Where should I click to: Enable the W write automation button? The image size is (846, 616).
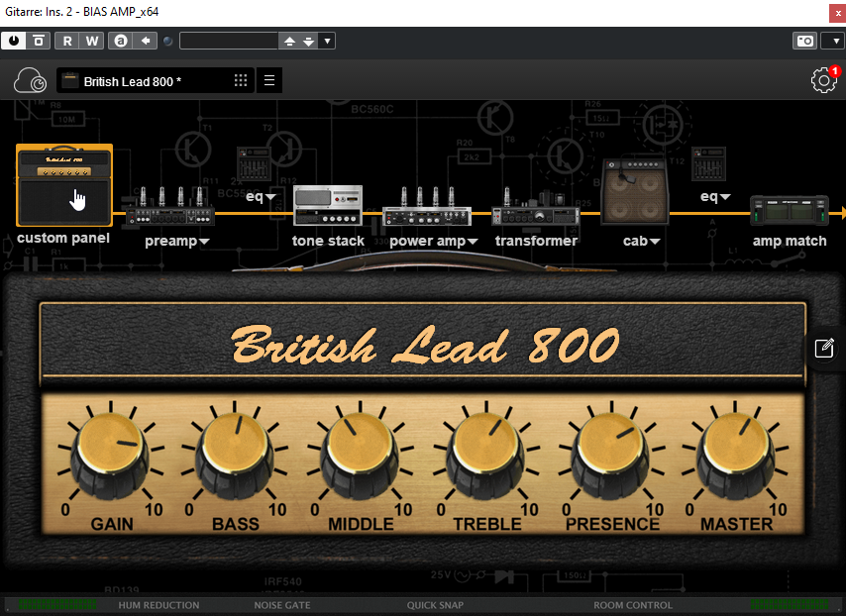pos(91,41)
